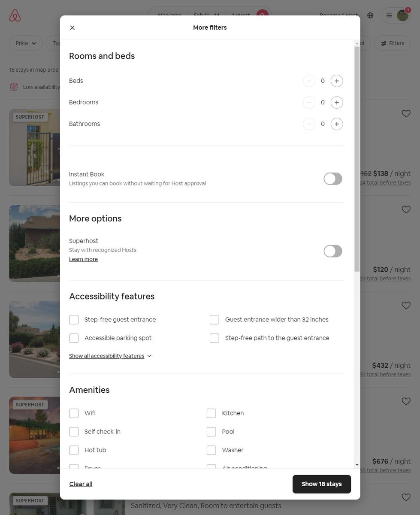
Task: Favorite the $432 per night listing
Action: (x=406, y=305)
